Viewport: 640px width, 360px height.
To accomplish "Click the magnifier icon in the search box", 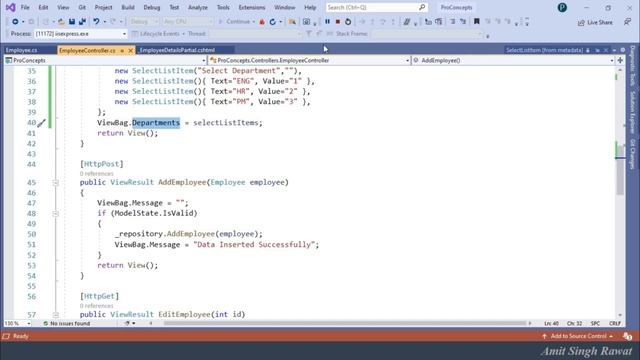I will coord(422,7).
